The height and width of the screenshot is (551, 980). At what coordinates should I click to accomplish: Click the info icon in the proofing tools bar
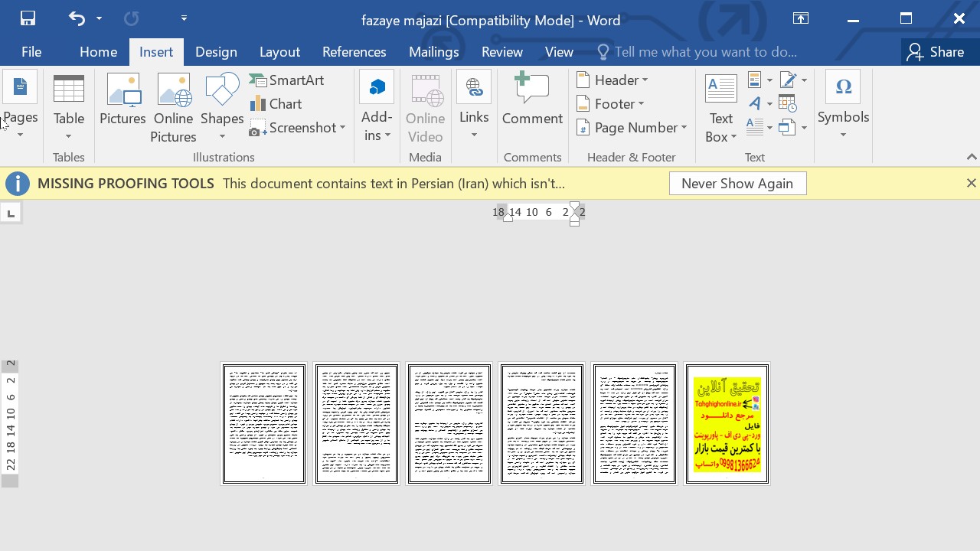point(18,184)
